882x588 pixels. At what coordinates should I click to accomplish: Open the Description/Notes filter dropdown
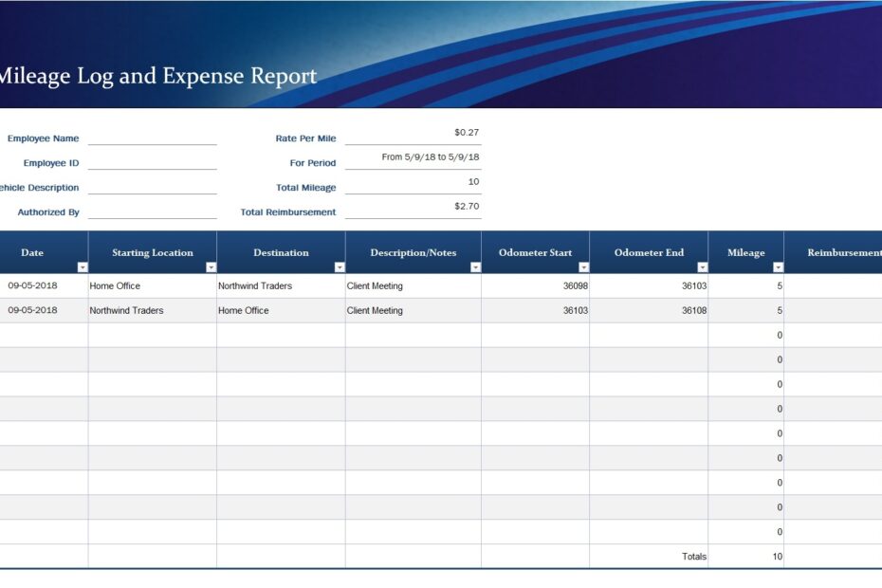476,266
